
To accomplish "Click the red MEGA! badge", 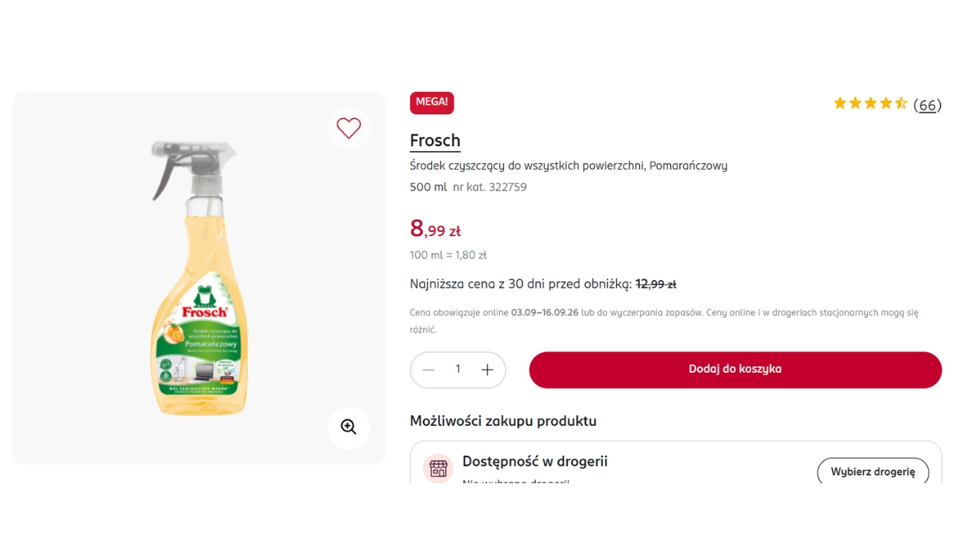I will [432, 102].
